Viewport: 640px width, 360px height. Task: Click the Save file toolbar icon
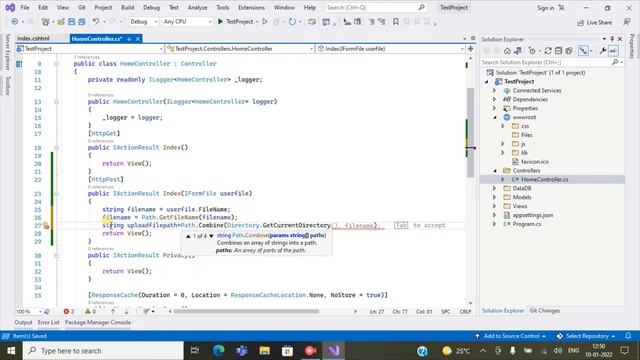(71, 22)
